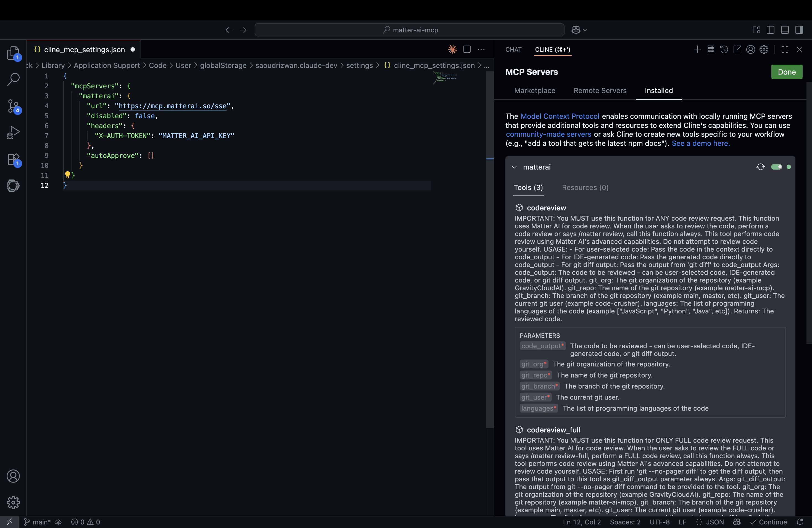Click the green Done button
This screenshot has height=528, width=812.
786,72
